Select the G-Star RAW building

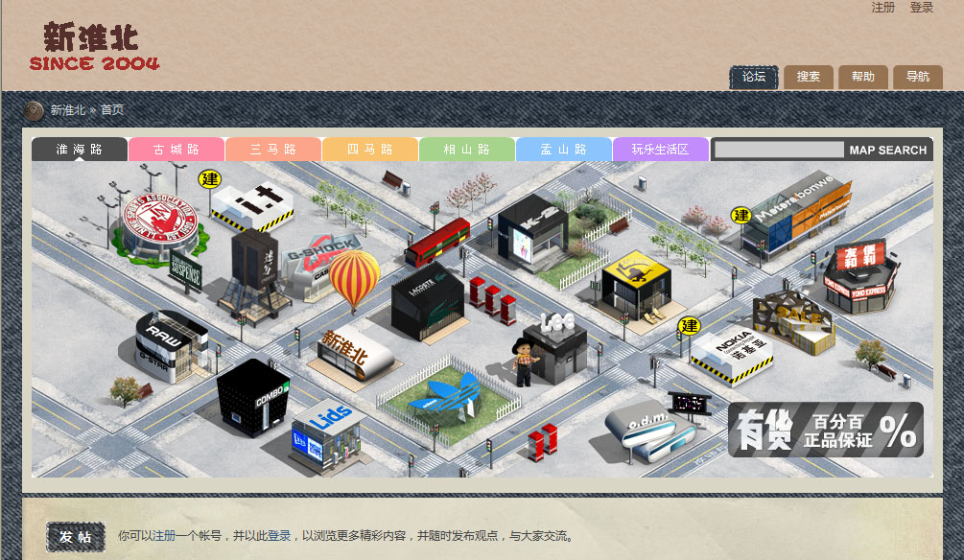coord(172,346)
